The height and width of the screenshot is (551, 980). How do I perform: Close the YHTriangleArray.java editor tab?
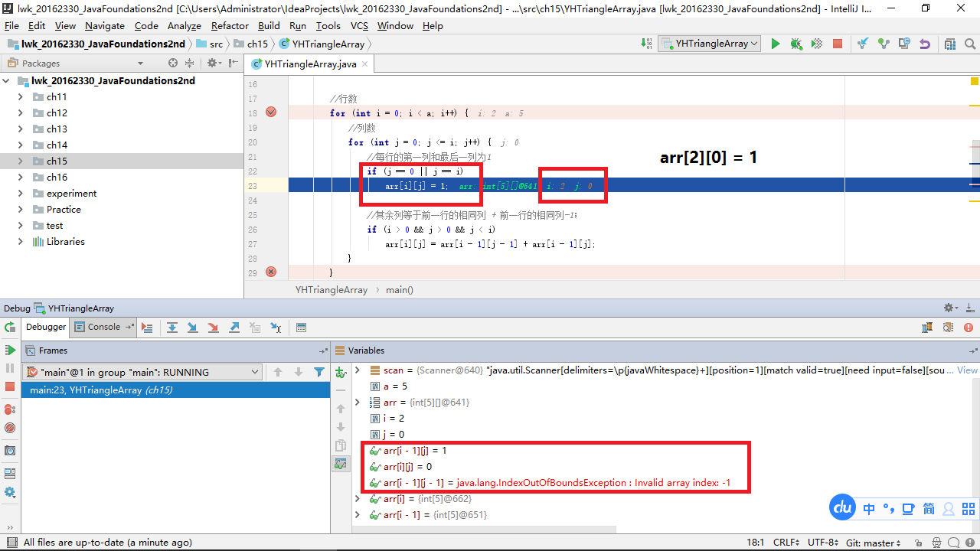pyautogui.click(x=364, y=64)
